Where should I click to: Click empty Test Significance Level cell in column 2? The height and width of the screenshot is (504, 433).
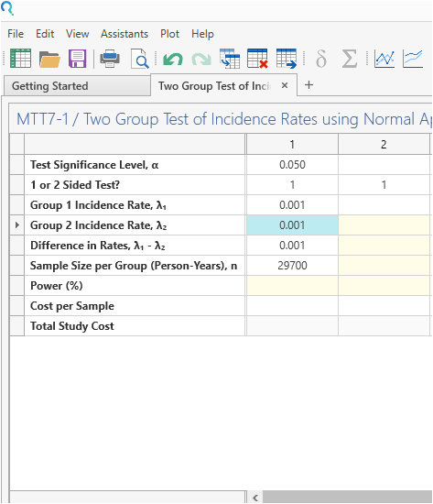(384, 165)
